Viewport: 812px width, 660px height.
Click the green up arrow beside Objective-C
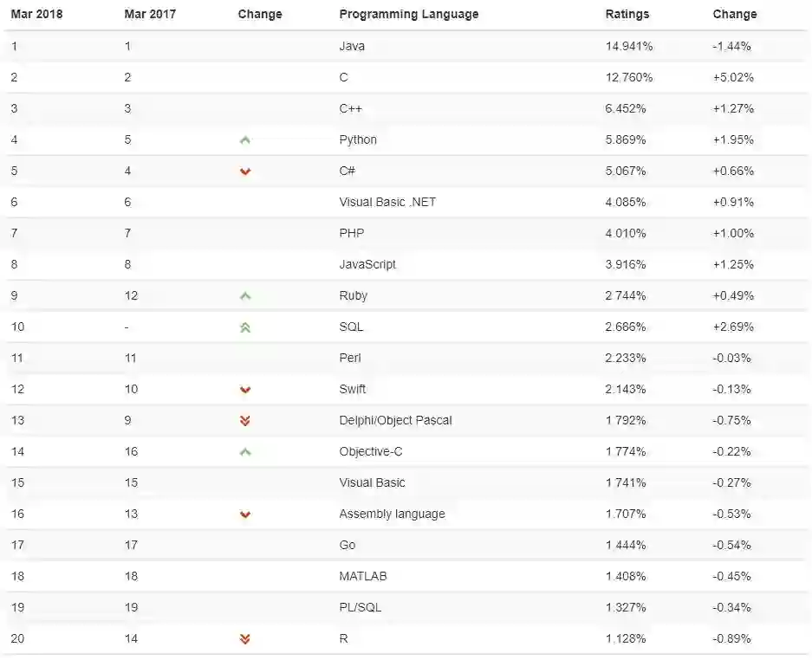[245, 452]
